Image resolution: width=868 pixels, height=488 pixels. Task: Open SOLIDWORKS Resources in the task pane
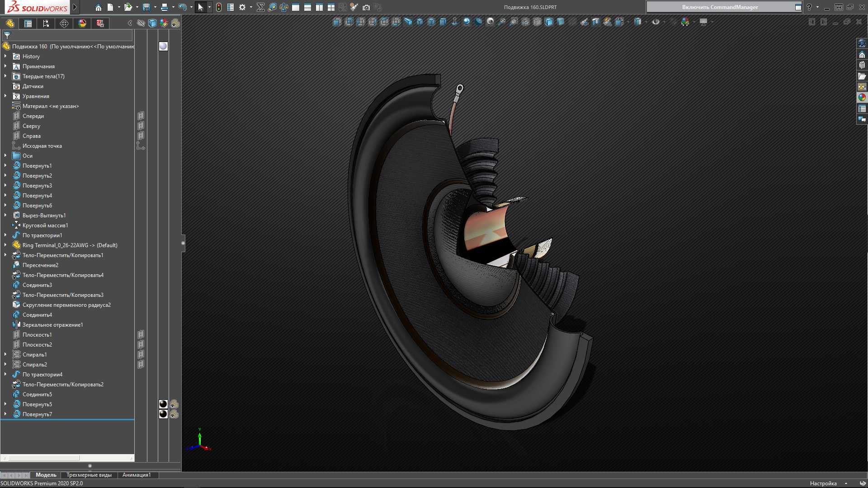click(862, 55)
